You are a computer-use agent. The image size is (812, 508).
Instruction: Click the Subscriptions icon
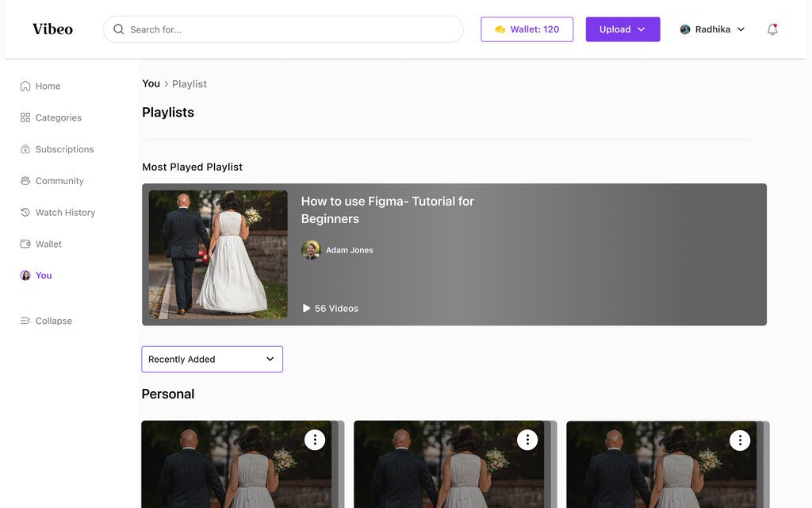click(25, 149)
